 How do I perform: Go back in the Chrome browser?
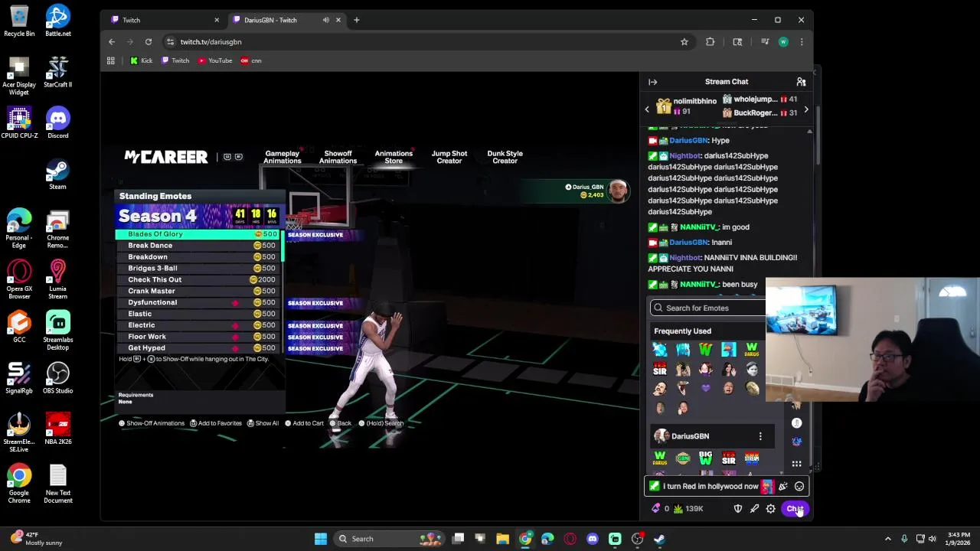[x=112, y=41]
